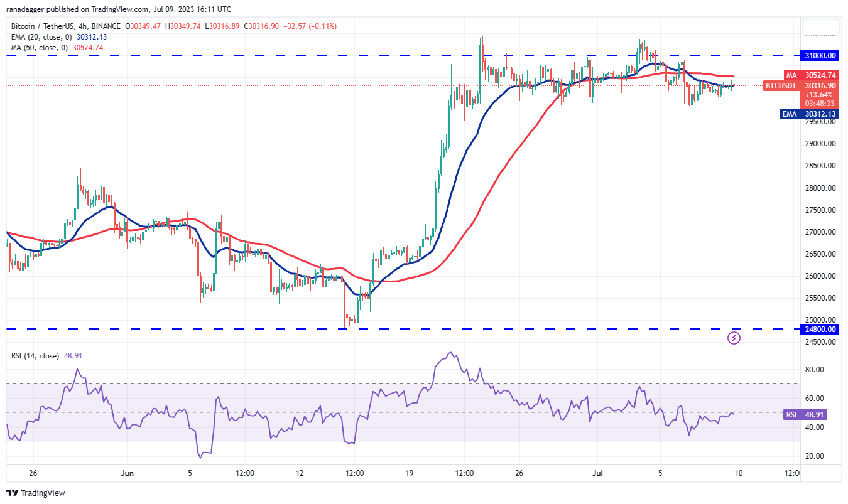
Task: Click the blue 31000.00 price line label
Action: (x=822, y=55)
